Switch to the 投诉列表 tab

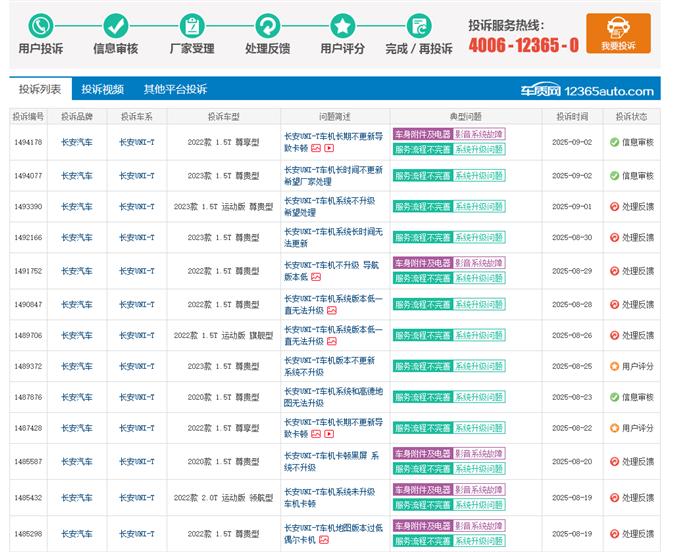click(40, 89)
